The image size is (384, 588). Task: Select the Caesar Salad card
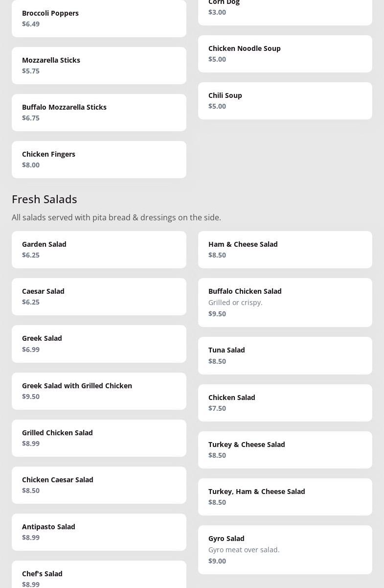tap(99, 296)
